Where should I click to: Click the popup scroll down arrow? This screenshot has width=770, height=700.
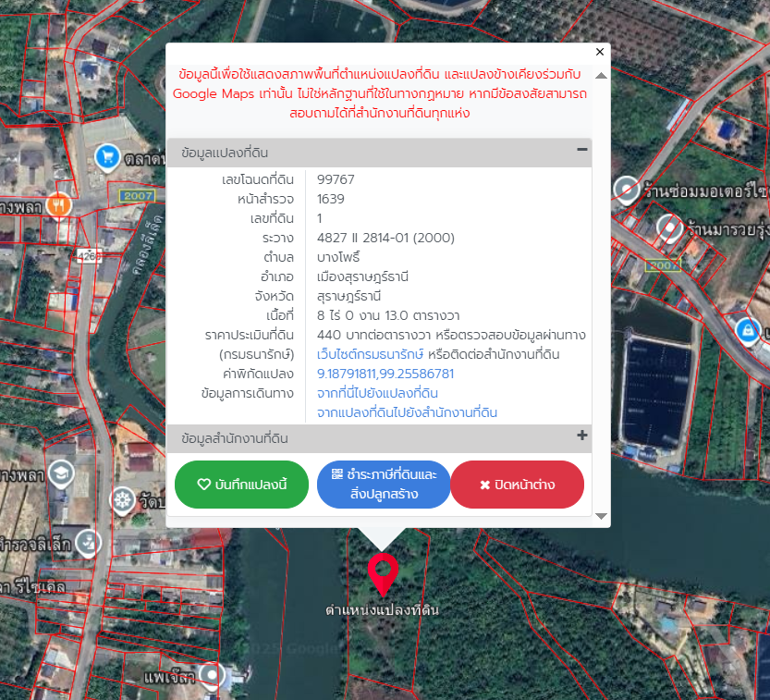click(x=601, y=516)
